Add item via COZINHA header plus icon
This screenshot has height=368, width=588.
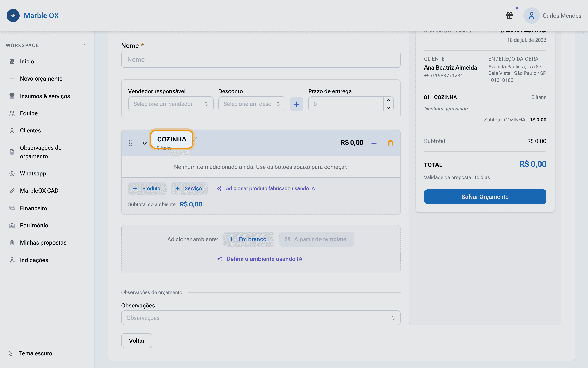coord(374,143)
